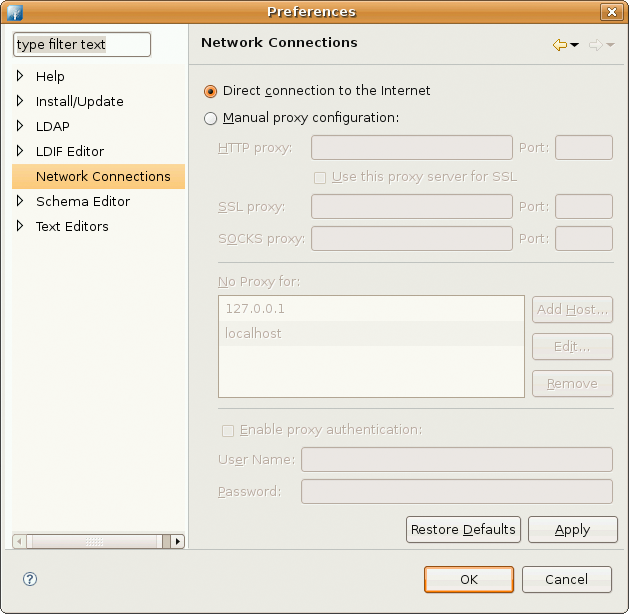Click the HTTP proxy Port field
The image size is (629, 614).
click(x=584, y=148)
